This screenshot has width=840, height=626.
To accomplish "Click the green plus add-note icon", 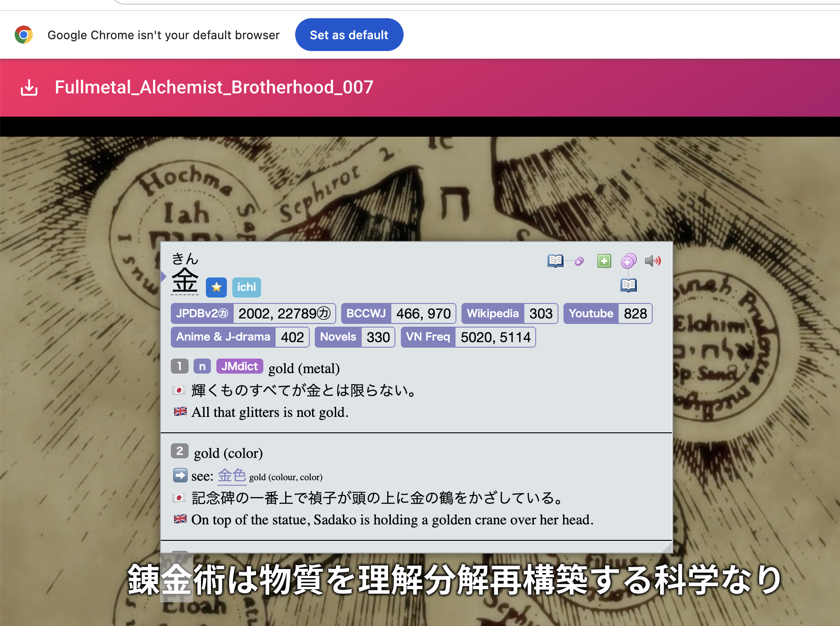I will pyautogui.click(x=604, y=261).
